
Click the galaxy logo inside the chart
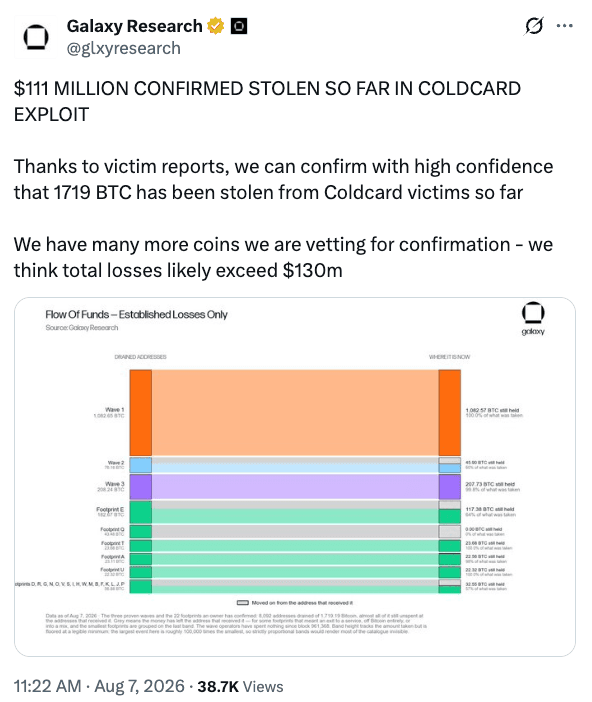[x=533, y=318]
